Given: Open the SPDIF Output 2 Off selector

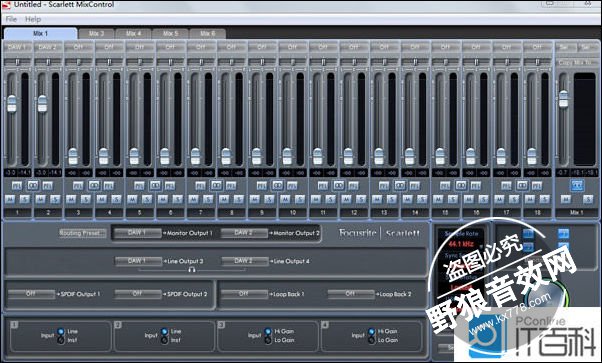Looking at the screenshot, I should [x=138, y=294].
